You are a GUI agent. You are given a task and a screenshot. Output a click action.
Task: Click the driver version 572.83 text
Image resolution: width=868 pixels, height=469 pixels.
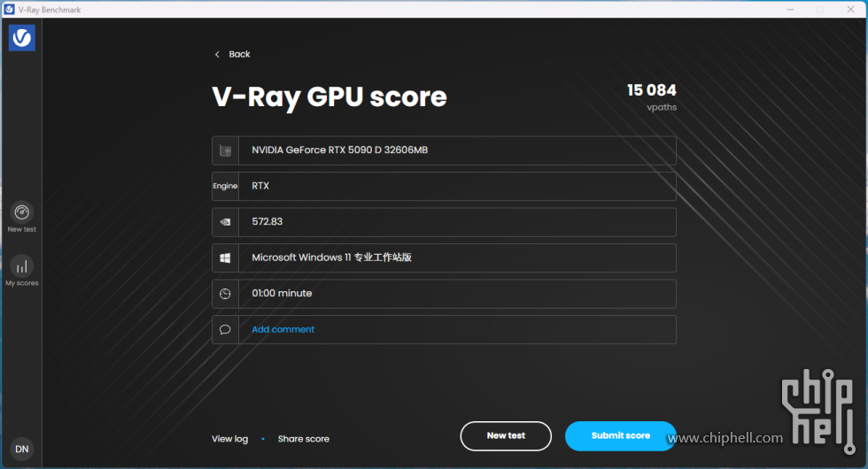click(267, 221)
